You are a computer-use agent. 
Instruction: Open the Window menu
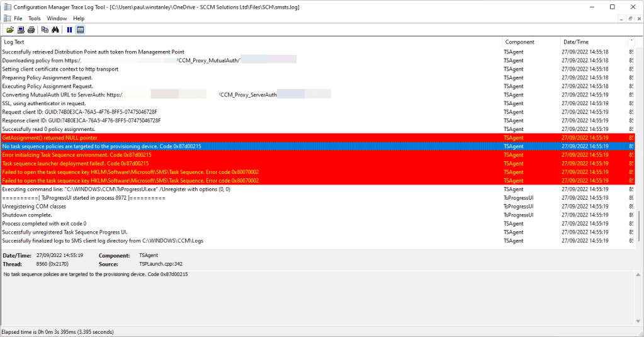pos(57,18)
